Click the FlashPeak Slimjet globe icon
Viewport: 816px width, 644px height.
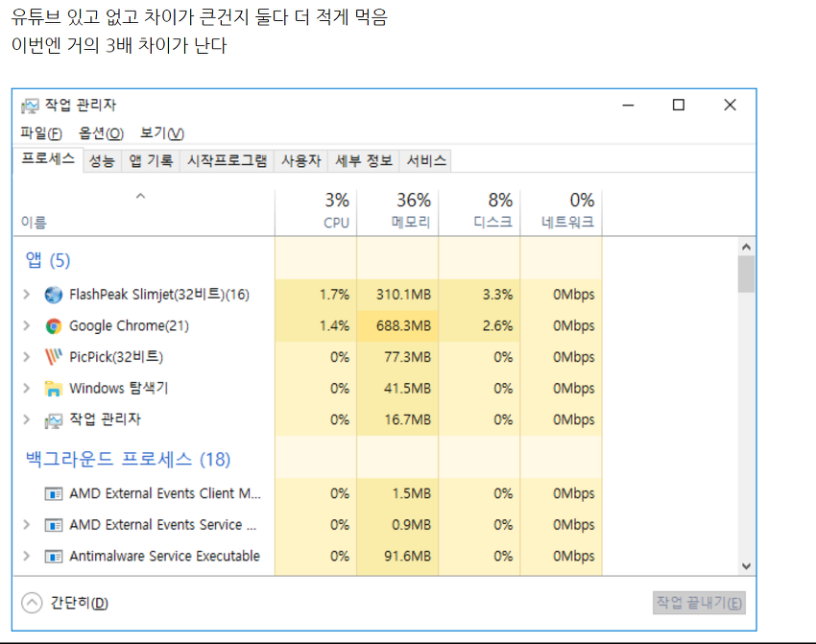pos(53,295)
